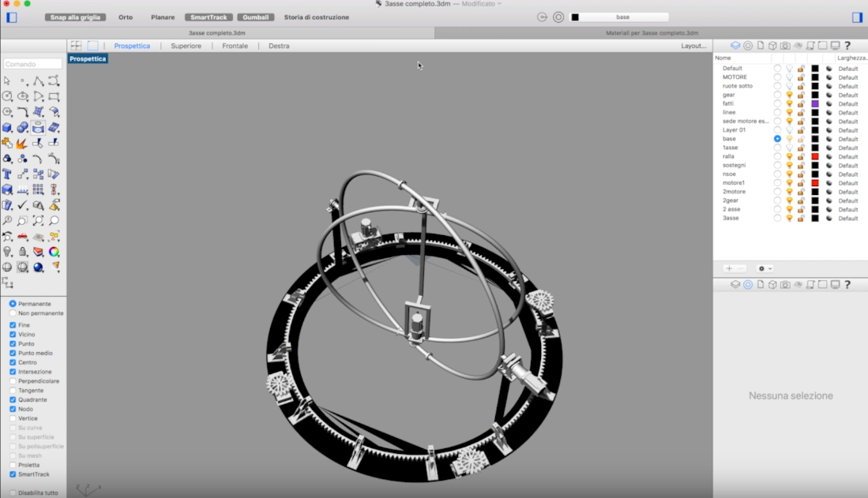Enable the Perpendicolare snap checkbox
This screenshot has width=868, height=498.
pyautogui.click(x=13, y=381)
